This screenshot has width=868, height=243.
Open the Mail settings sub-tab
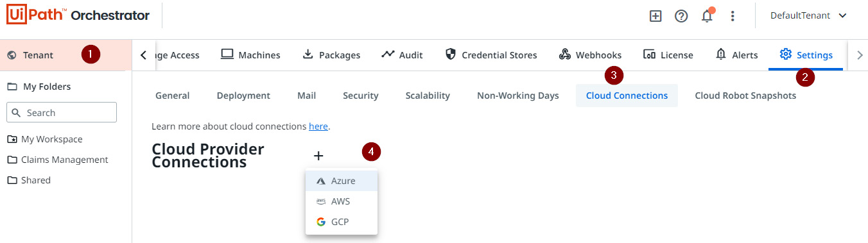pos(306,96)
